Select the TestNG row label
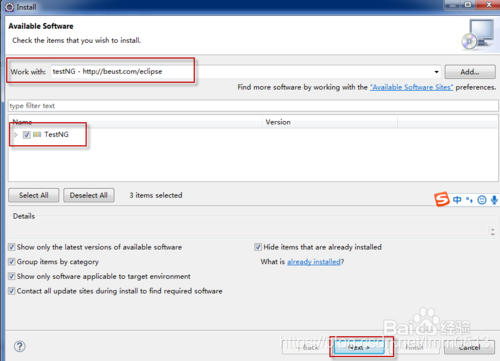The height and width of the screenshot is (361, 500). point(57,134)
